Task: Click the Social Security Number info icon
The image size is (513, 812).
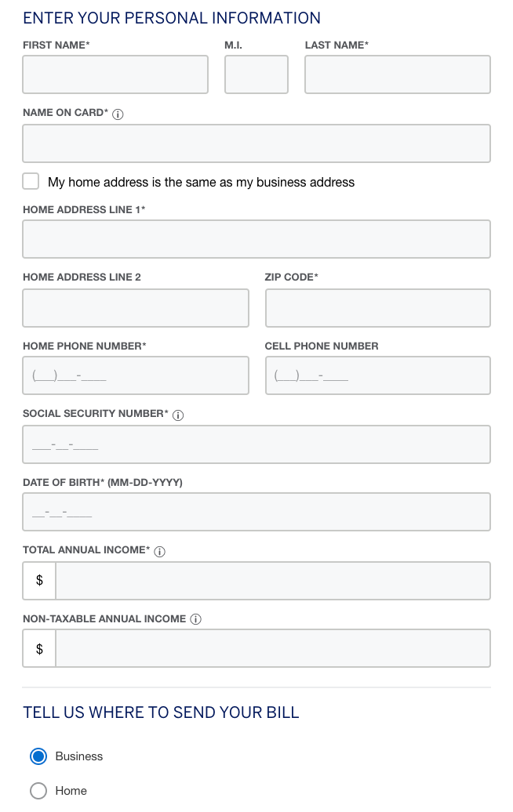Action: 178,415
